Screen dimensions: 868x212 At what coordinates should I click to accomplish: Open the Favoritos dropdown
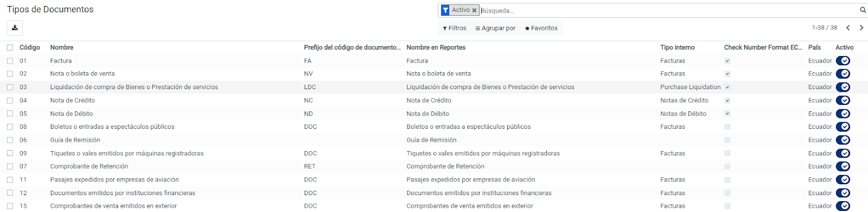coord(541,28)
